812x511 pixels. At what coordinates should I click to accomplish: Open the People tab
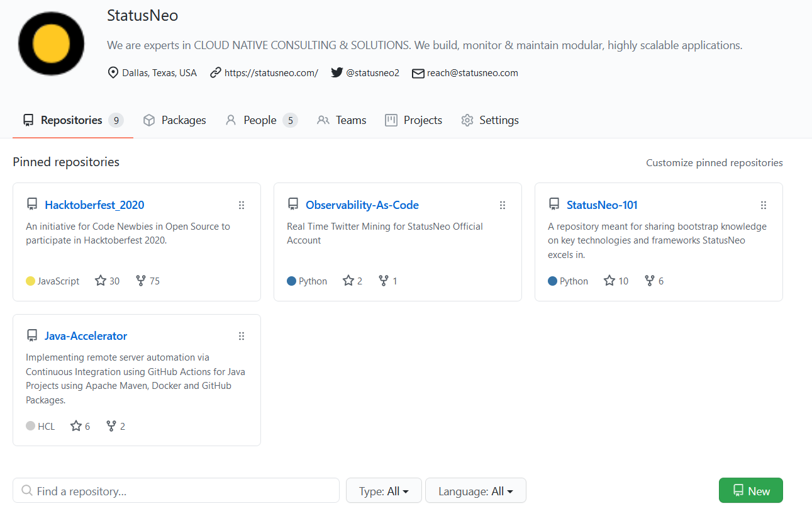click(x=261, y=120)
